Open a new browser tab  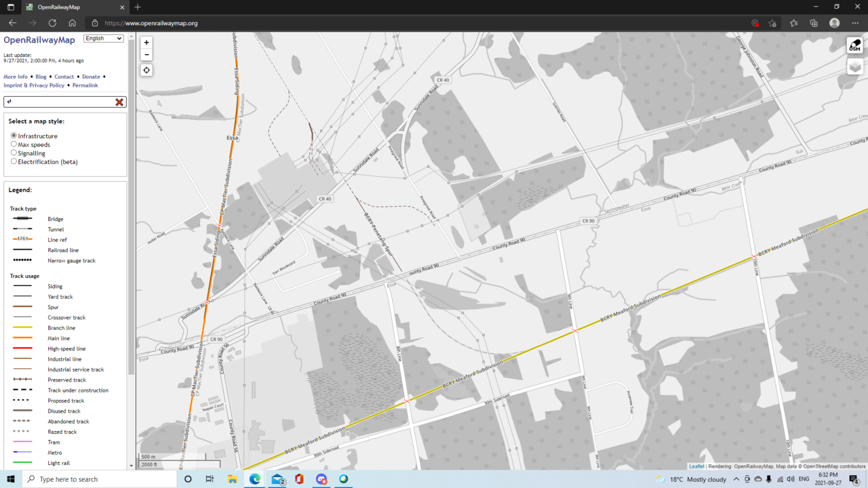(138, 7)
